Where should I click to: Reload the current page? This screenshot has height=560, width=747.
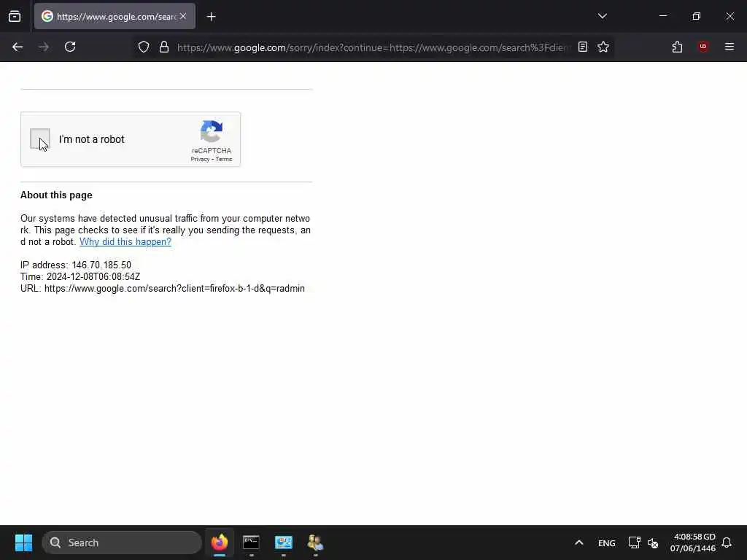point(70,47)
